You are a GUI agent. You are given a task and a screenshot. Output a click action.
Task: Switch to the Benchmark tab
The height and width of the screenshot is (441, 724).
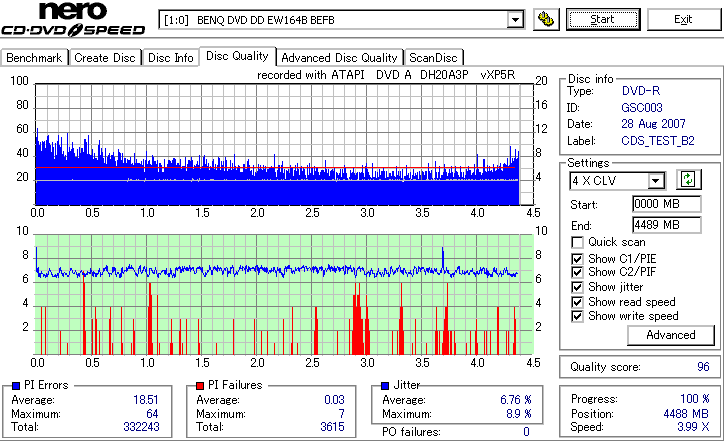coord(34,58)
